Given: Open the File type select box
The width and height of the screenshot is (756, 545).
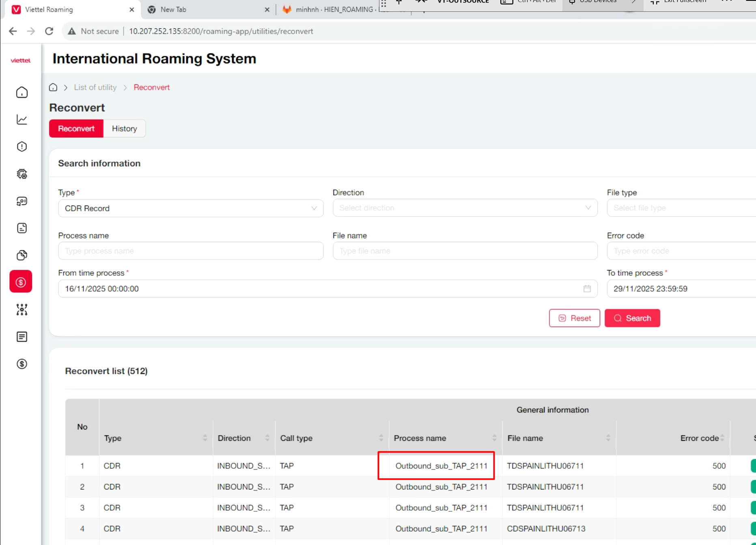Looking at the screenshot, I should 681,208.
